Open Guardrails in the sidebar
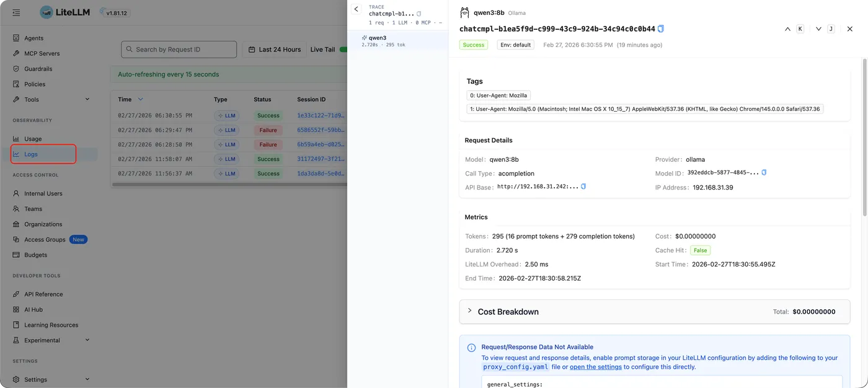This screenshot has height=388, width=868. coord(38,69)
